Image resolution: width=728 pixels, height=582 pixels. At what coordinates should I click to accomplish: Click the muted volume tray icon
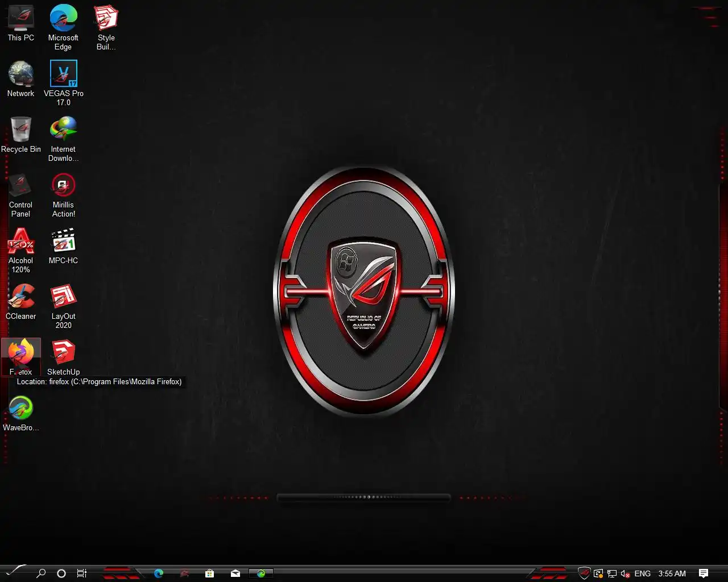[x=626, y=573]
